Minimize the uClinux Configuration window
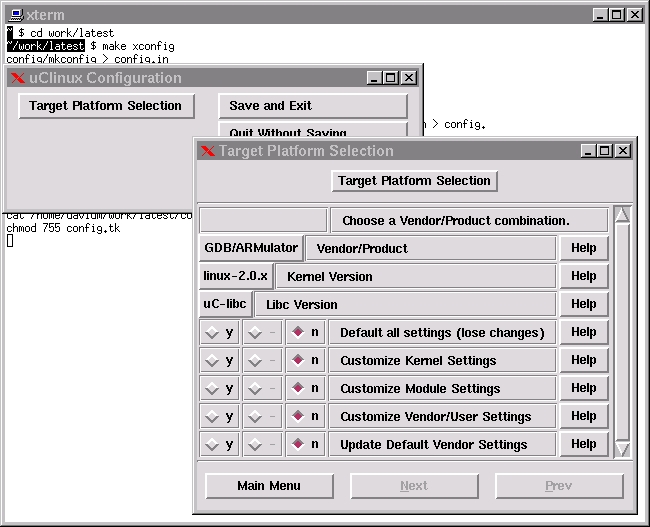This screenshot has height=527, width=650. click(x=374, y=78)
